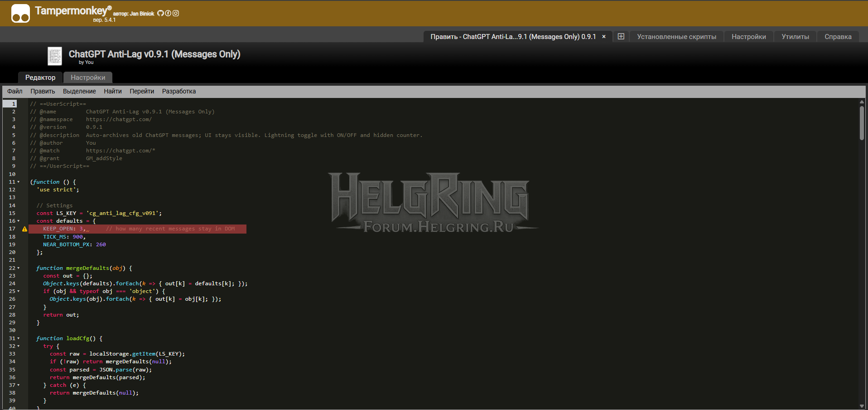Click line number 30 in the gutter
868x410 pixels.
pyautogui.click(x=12, y=330)
